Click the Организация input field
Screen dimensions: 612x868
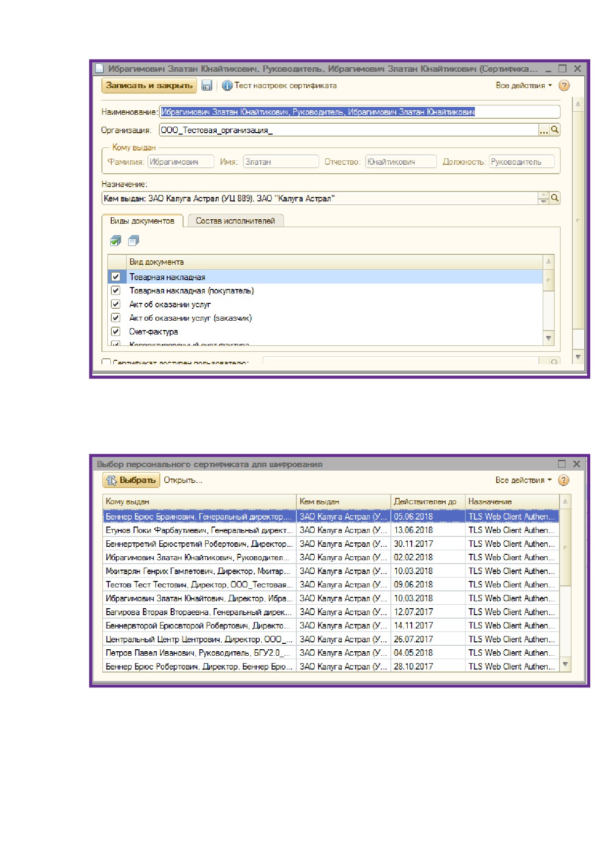pyautogui.click(x=349, y=130)
